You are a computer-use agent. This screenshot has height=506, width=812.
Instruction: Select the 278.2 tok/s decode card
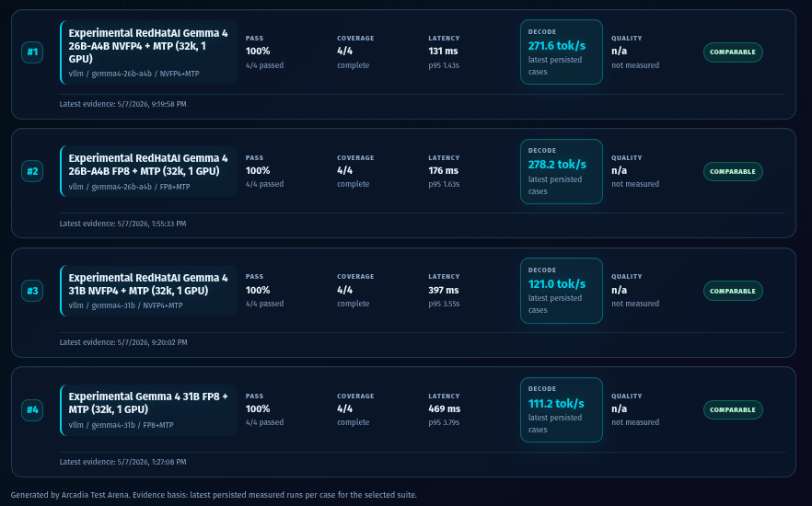point(562,171)
